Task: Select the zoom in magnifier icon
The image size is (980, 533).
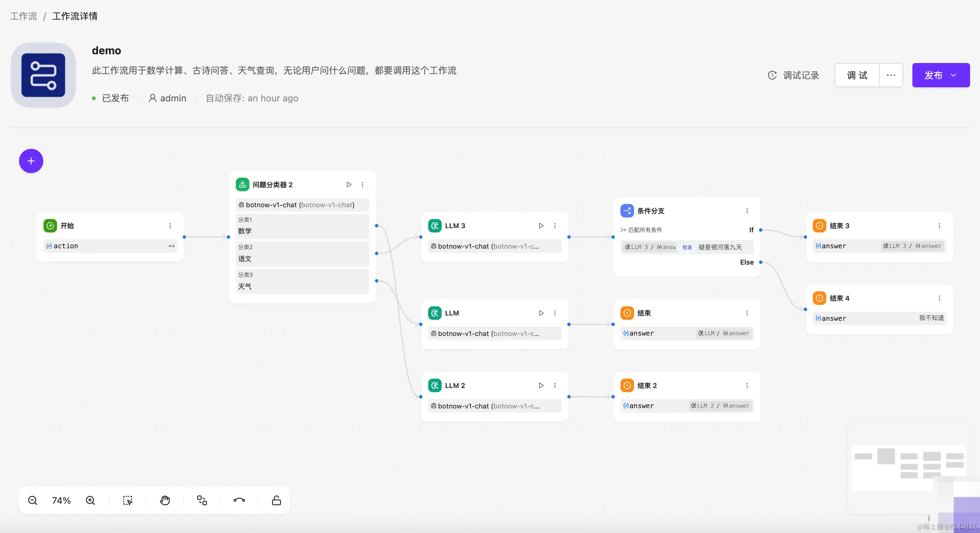Action: point(90,500)
